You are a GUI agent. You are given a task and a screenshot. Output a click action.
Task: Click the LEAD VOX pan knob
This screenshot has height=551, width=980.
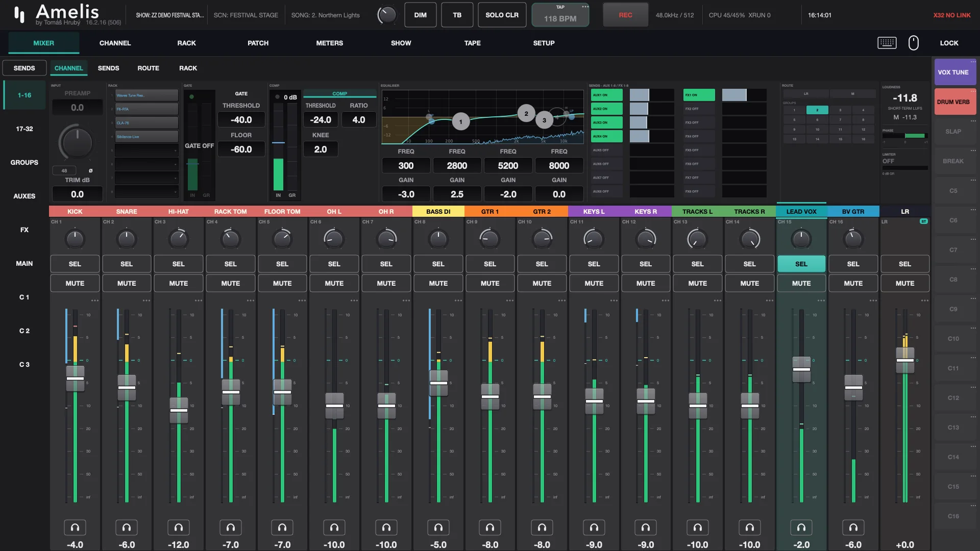coord(801,239)
